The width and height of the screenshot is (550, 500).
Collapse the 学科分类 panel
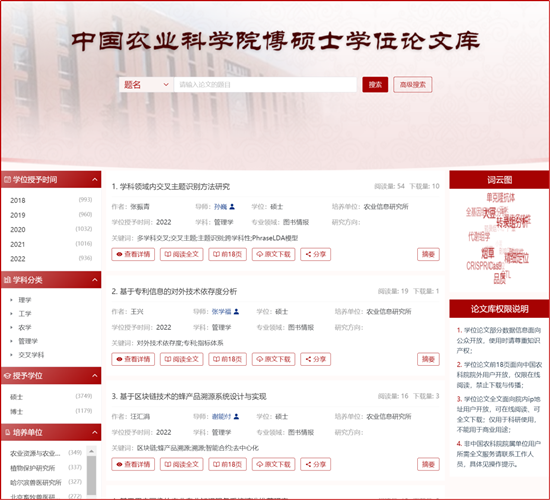click(95, 280)
